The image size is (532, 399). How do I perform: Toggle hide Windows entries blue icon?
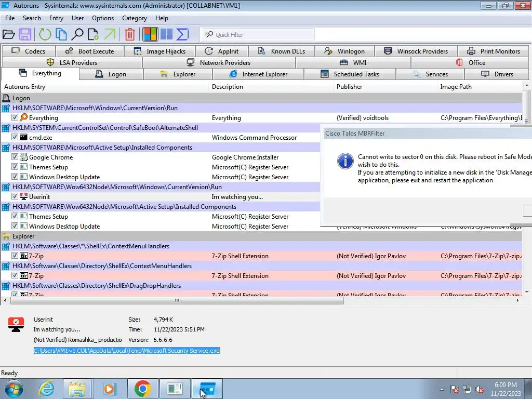coord(167,34)
